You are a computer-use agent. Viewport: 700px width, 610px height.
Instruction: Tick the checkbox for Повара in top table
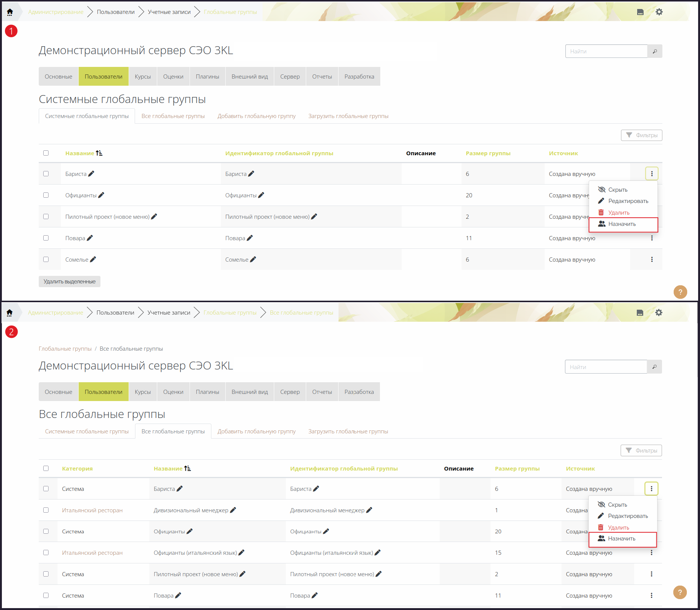tap(46, 238)
